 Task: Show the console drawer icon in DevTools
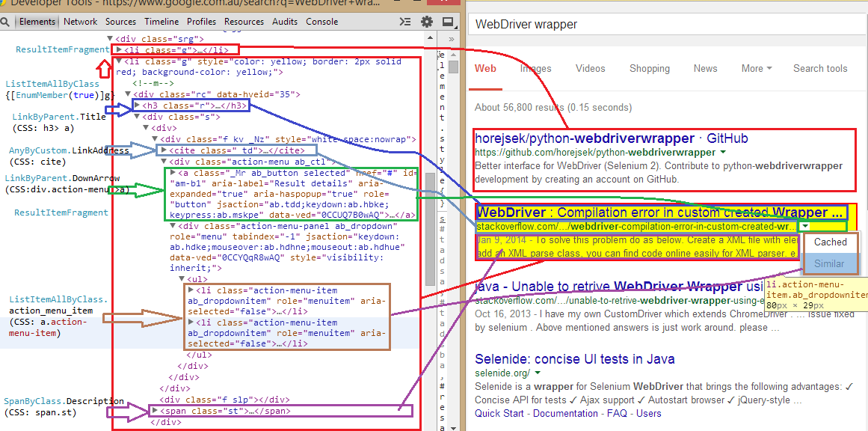[405, 22]
